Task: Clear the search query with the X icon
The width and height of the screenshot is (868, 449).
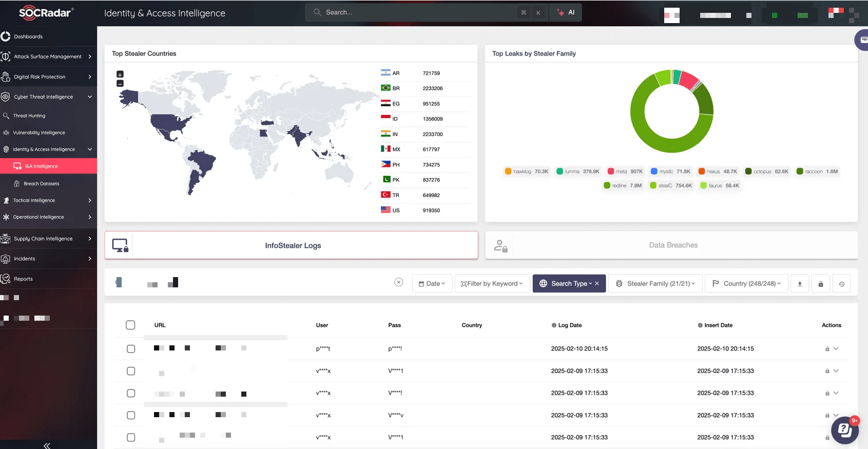Action: [x=399, y=282]
